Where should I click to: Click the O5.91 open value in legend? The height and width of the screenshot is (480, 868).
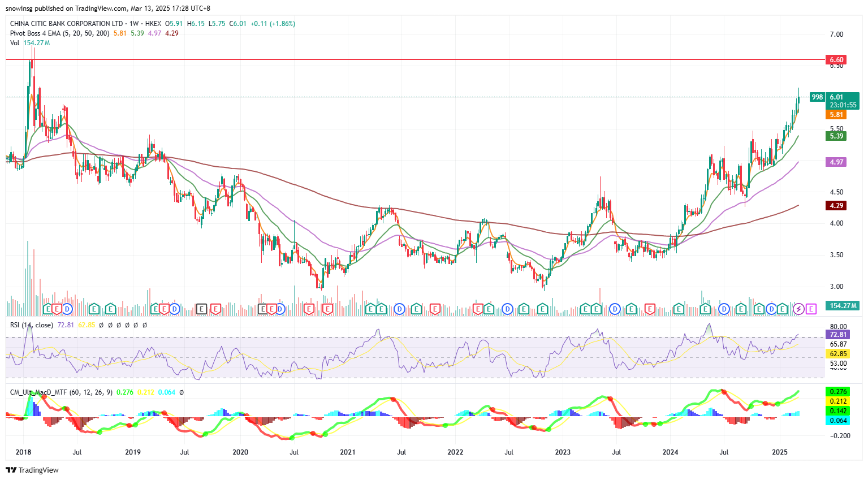[x=174, y=24]
